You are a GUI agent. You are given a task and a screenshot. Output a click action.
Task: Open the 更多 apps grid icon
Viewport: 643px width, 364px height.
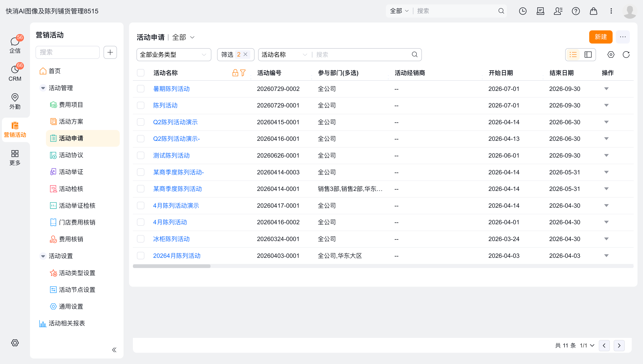click(15, 157)
